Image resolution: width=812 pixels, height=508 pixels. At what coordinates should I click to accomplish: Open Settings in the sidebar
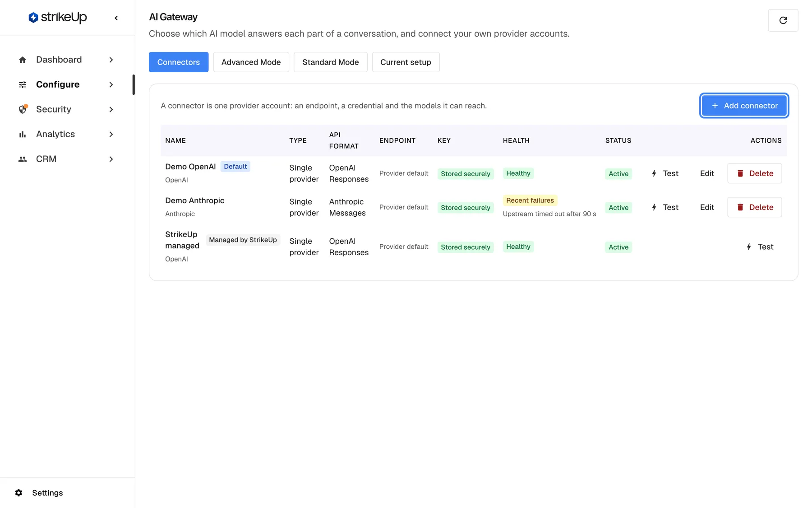point(47,493)
